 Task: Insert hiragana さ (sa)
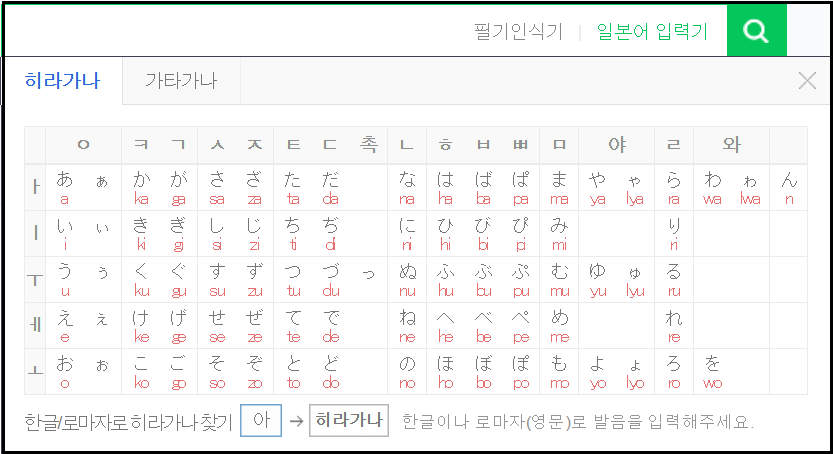click(217, 187)
